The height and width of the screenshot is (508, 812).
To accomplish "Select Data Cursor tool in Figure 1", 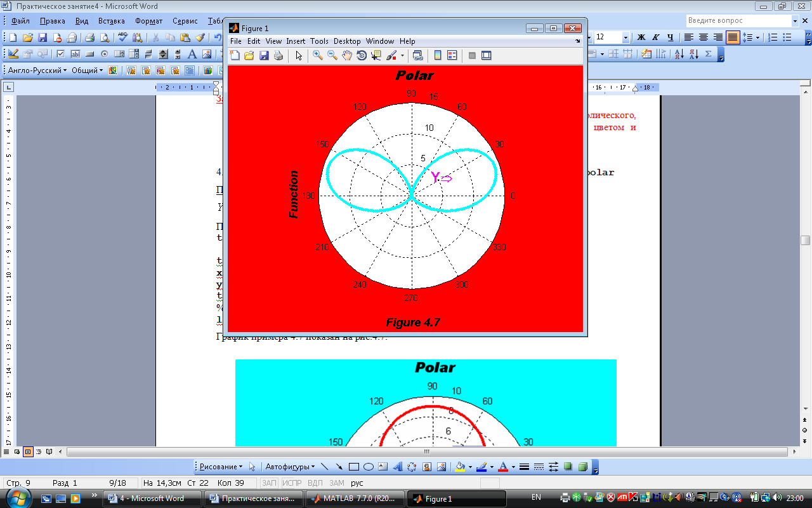I will tap(376, 56).
